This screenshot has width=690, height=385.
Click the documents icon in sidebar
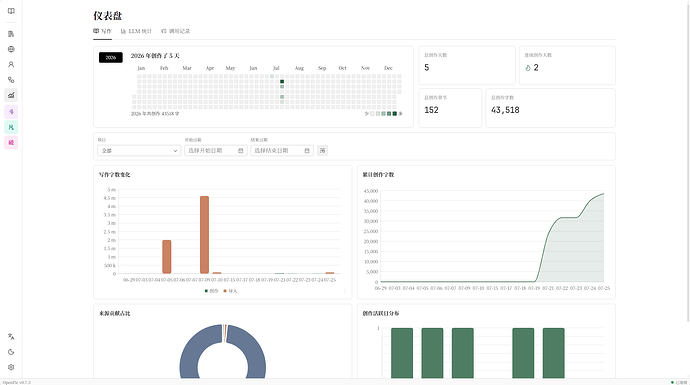[x=11, y=34]
